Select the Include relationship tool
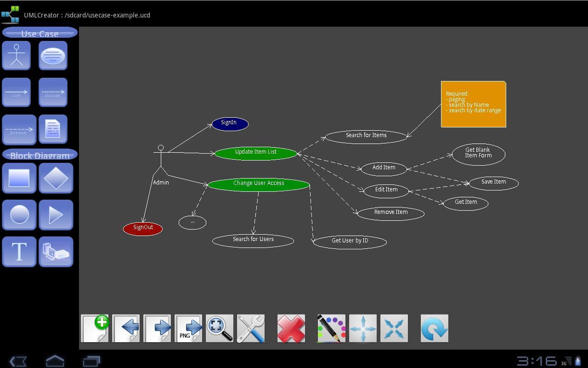 coord(53,92)
